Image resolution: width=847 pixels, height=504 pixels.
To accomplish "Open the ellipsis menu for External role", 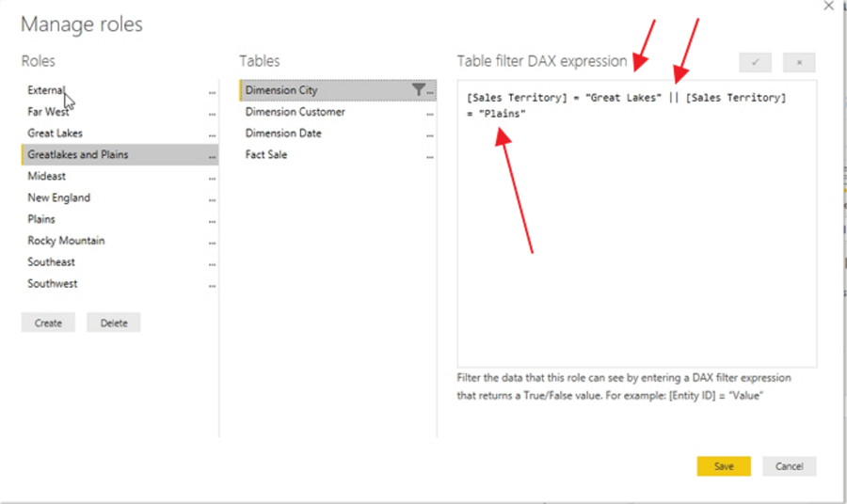I will pyautogui.click(x=212, y=93).
